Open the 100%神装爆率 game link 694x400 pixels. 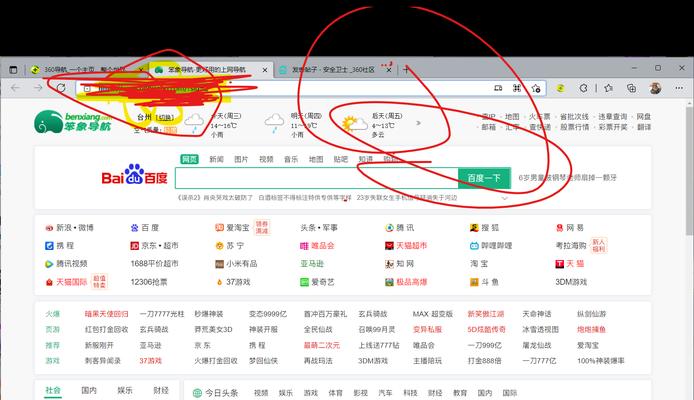pos(601,361)
